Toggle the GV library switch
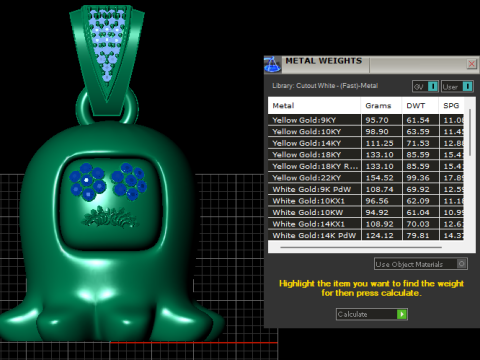The image size is (480, 360). pos(425,87)
